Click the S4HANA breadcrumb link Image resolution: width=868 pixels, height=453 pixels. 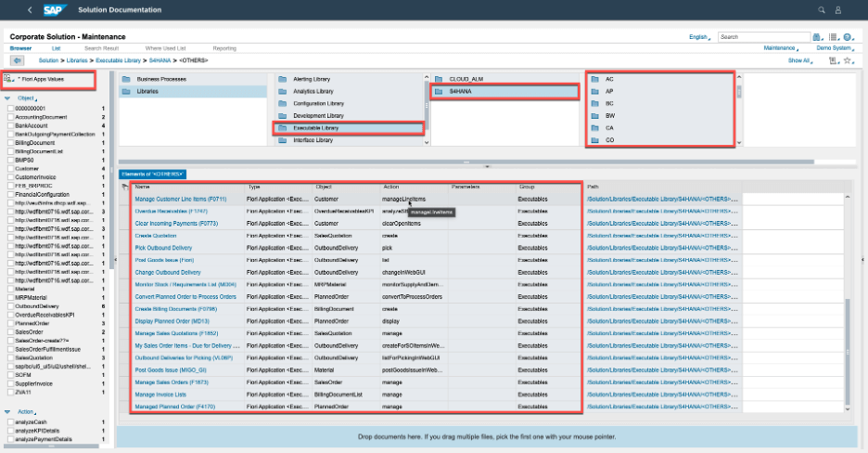(160, 60)
